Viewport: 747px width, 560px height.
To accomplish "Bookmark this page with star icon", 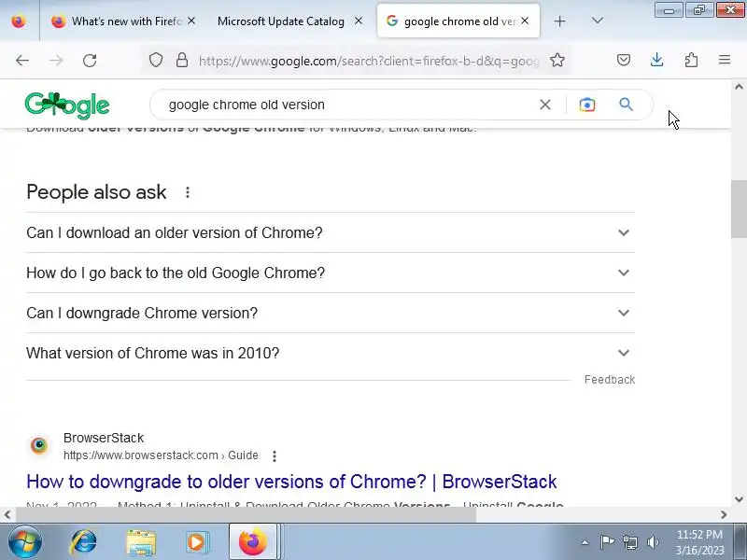I will tap(557, 60).
